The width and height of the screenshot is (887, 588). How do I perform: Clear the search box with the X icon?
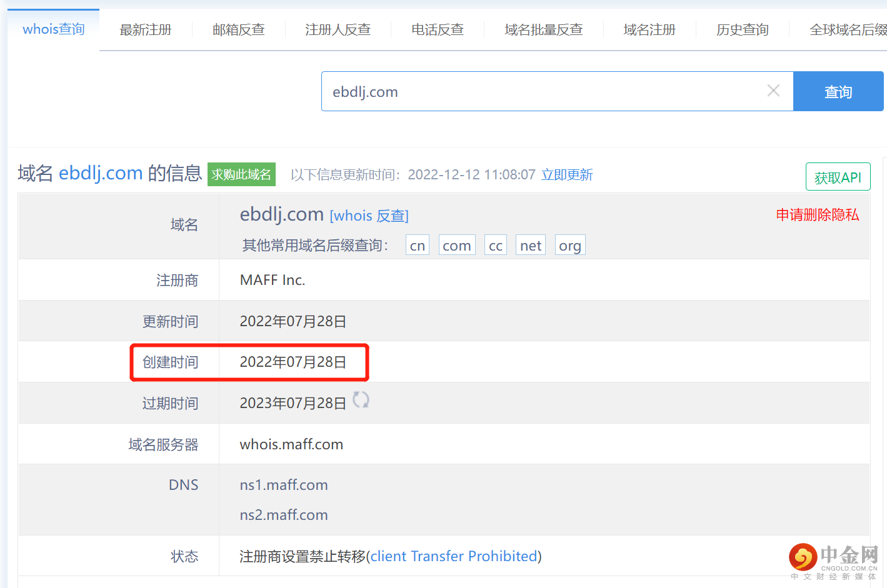pyautogui.click(x=773, y=91)
